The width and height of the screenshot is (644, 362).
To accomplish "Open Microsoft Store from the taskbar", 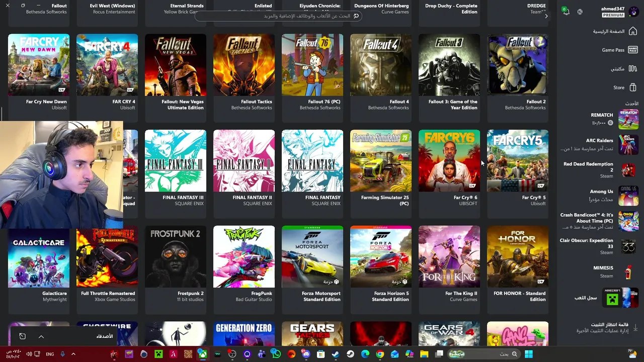I will pyautogui.click(x=320, y=354).
